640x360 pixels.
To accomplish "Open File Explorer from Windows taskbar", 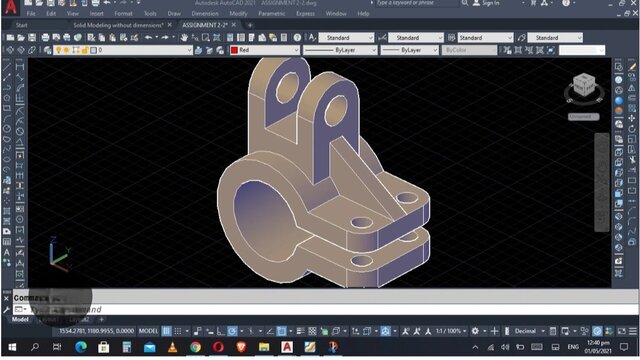I will pyautogui.click(x=264, y=347).
